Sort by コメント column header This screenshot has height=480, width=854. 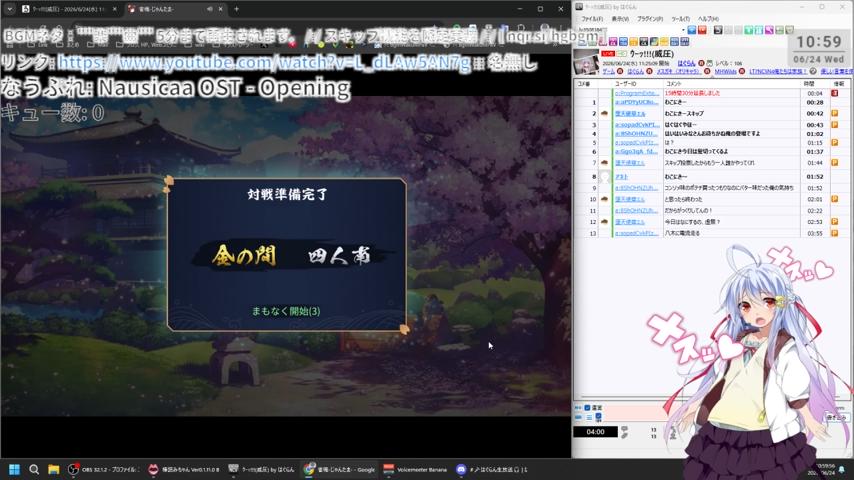[x=674, y=83]
